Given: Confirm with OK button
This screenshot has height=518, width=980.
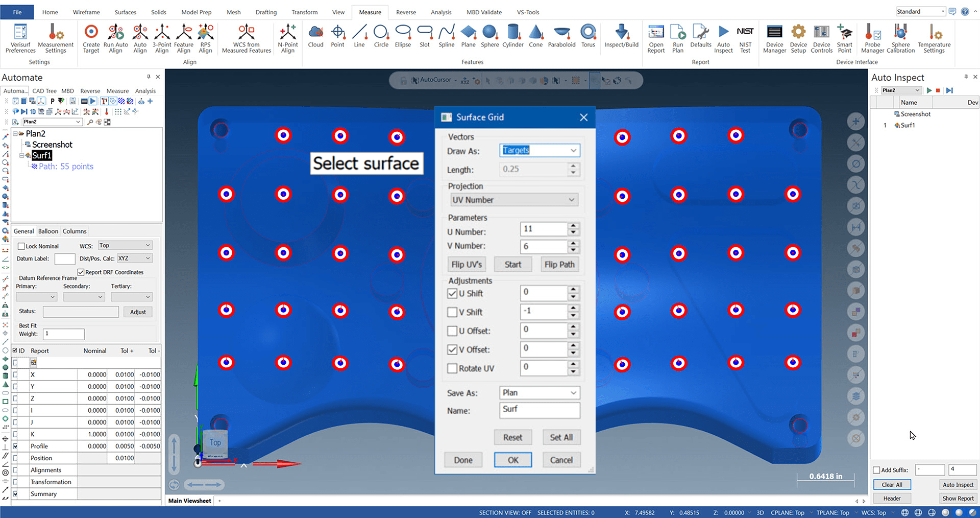Looking at the screenshot, I should (x=513, y=460).
